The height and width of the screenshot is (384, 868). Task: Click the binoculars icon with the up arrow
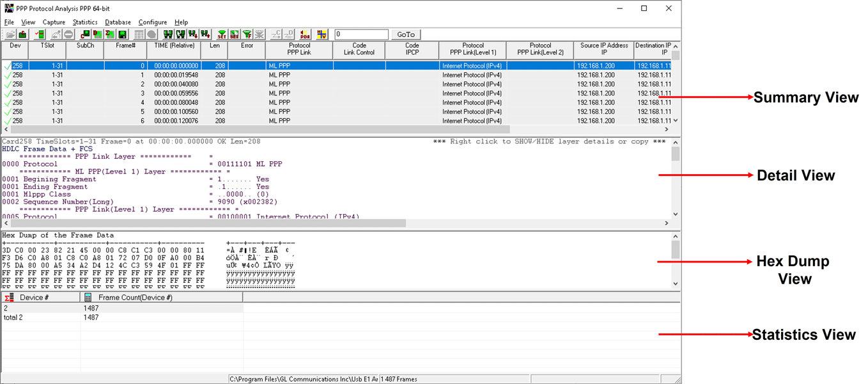coord(205,34)
